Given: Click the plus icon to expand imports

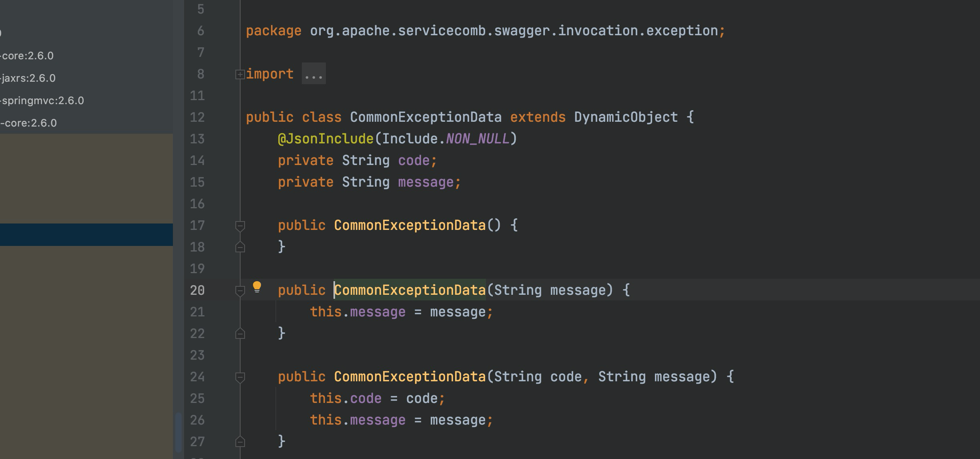Looking at the screenshot, I should point(239,73).
